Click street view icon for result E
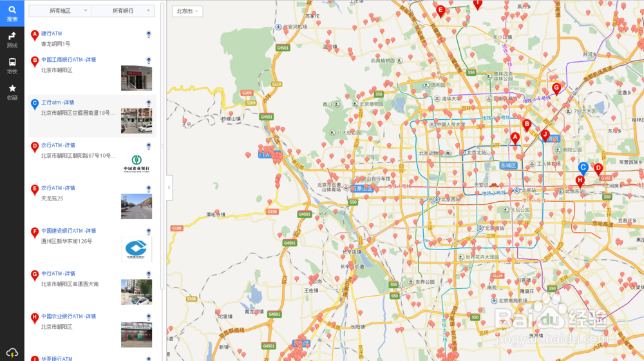The width and height of the screenshot is (644, 361). coord(149,189)
